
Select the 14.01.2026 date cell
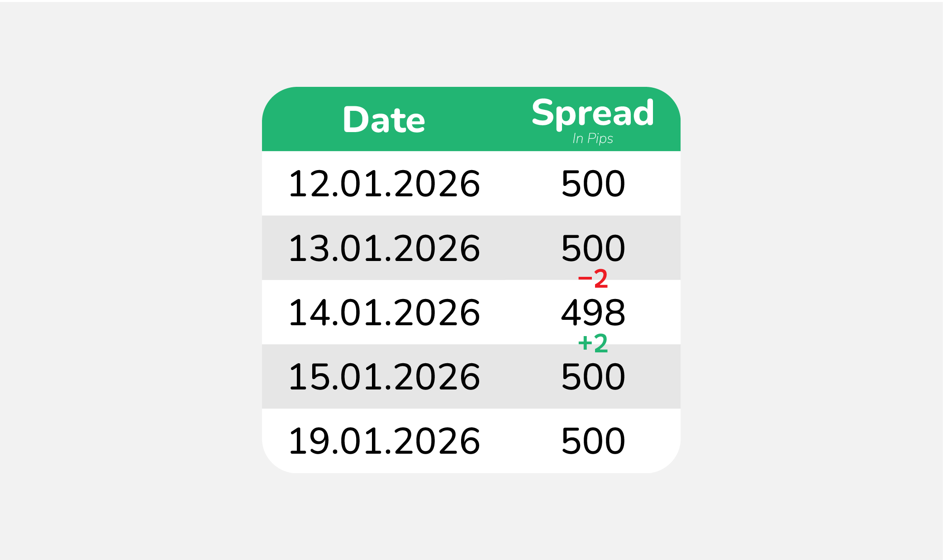tap(384, 313)
